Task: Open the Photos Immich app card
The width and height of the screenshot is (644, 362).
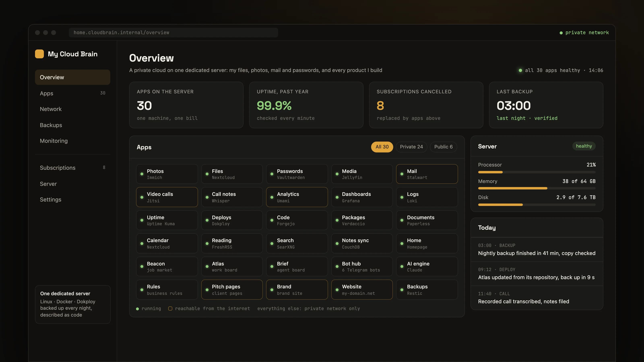Action: click(167, 174)
